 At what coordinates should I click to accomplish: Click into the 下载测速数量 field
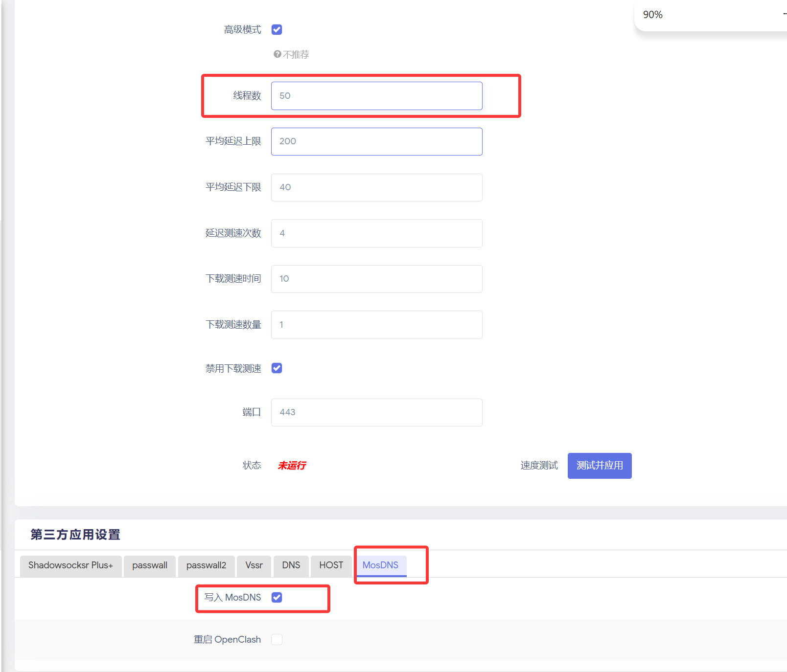coord(376,325)
